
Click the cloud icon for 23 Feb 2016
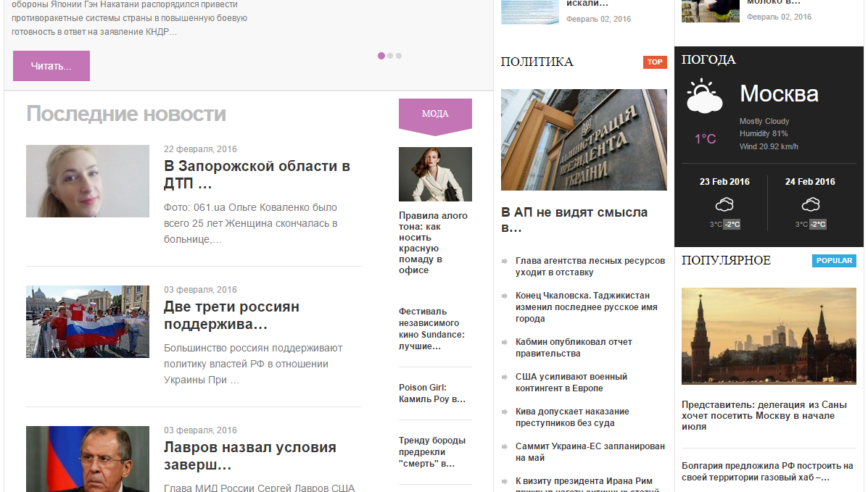[x=724, y=205]
